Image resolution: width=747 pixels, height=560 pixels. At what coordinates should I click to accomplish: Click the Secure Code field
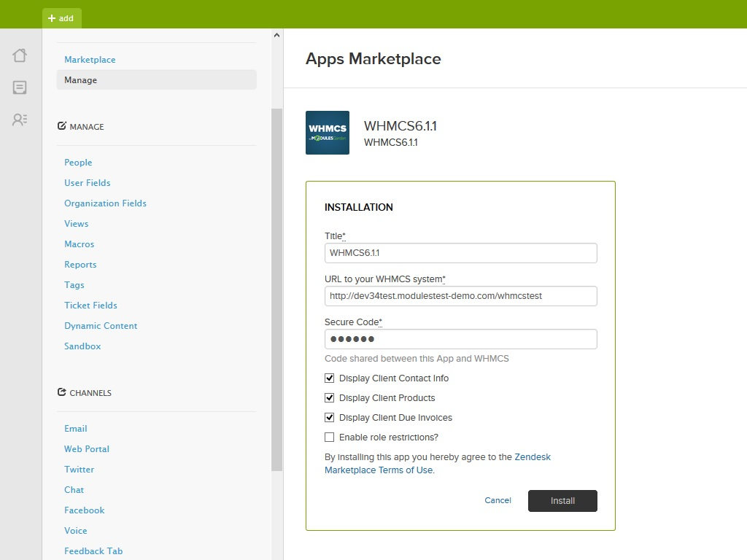(460, 339)
